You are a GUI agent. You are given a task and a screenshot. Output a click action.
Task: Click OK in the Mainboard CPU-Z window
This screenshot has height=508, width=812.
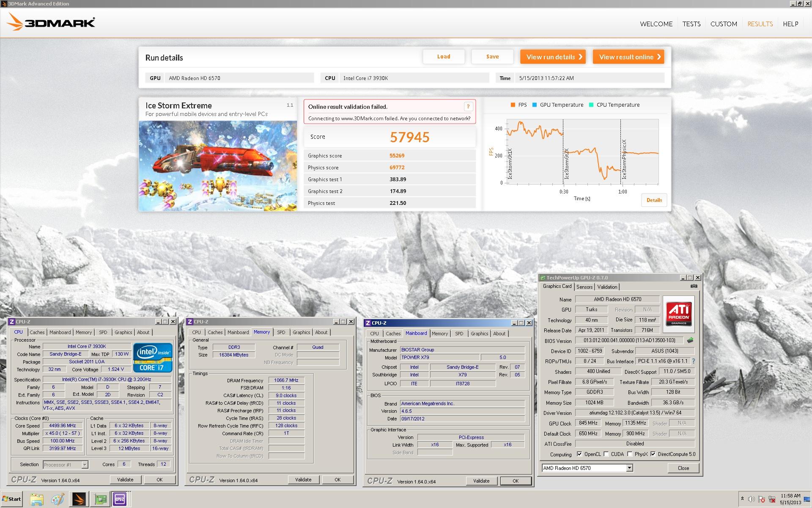516,481
